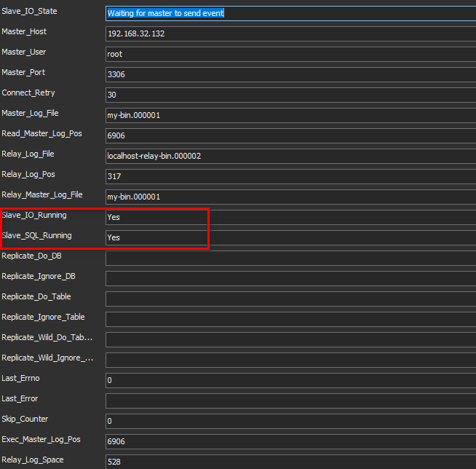Screen dimensions: 476x469
Task: Select the Relay_Log_Space field showing 528
Action: coord(290,461)
